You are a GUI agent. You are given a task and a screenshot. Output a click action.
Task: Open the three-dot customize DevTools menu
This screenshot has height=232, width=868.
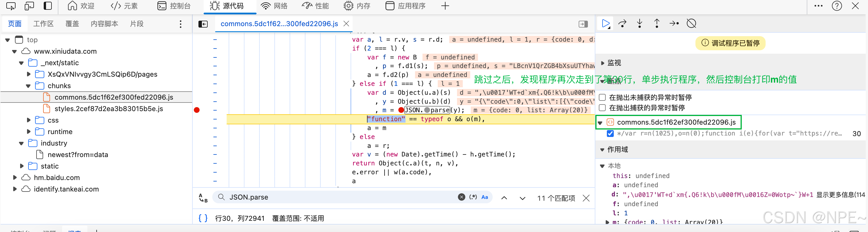coord(819,6)
